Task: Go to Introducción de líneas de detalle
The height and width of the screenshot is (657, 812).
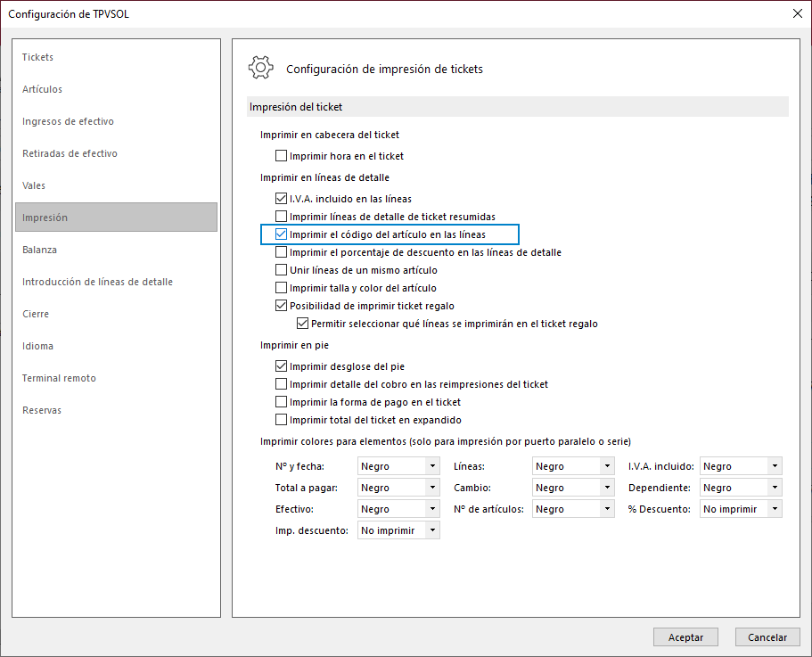Action: pos(97,282)
